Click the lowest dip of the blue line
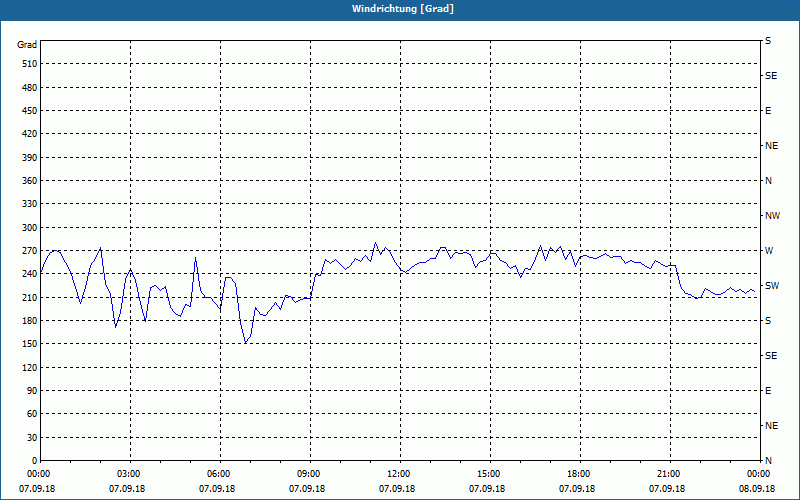The height and width of the screenshot is (500, 800). [x=245, y=343]
